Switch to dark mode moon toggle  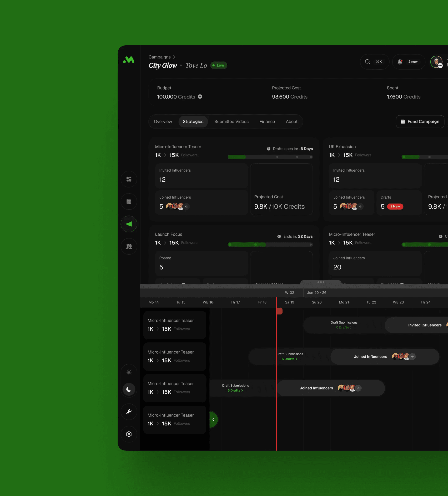pyautogui.click(x=129, y=389)
